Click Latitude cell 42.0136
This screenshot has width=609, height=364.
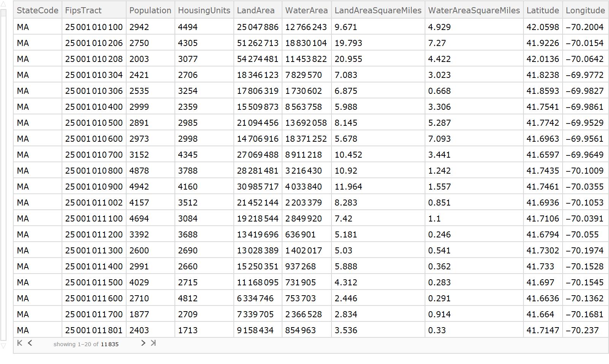(543, 59)
